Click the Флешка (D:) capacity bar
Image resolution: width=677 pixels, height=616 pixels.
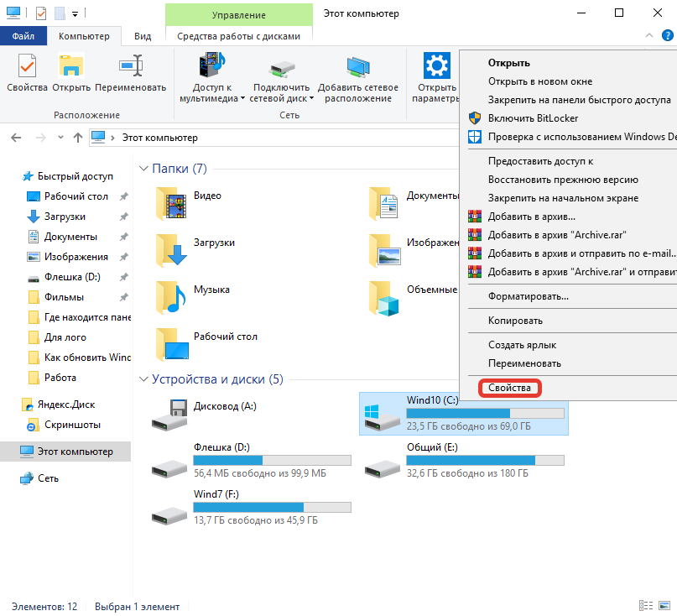[271, 461]
